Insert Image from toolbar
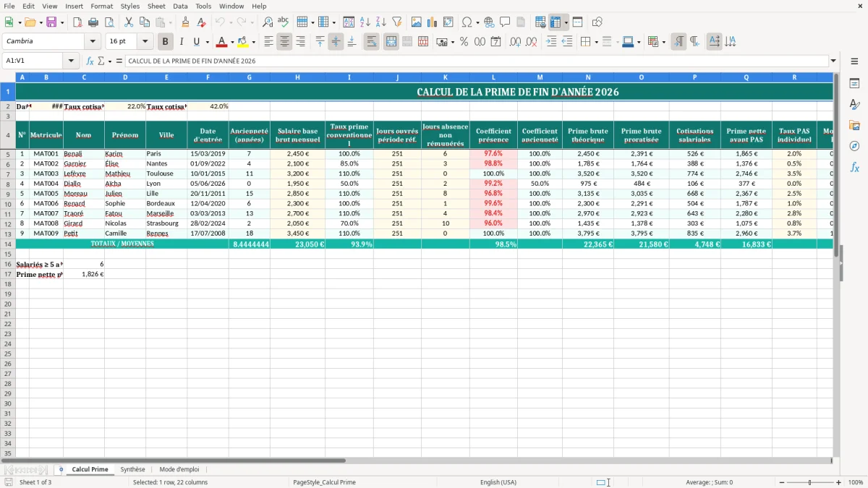The image size is (868, 488). pyautogui.click(x=417, y=22)
